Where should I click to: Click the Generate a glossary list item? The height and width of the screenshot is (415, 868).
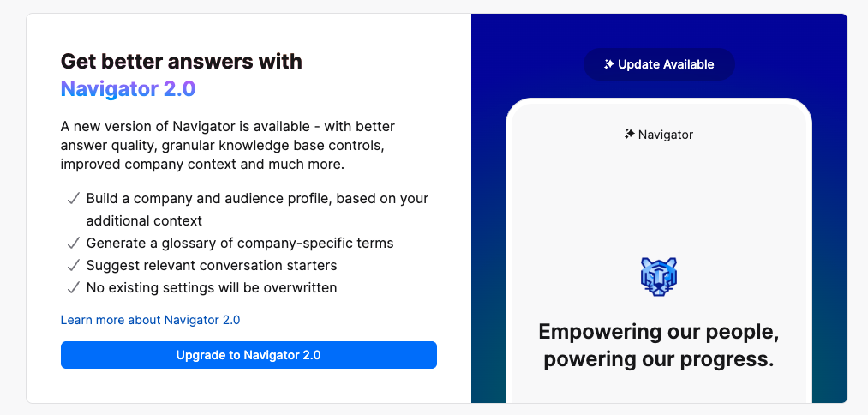(240, 244)
